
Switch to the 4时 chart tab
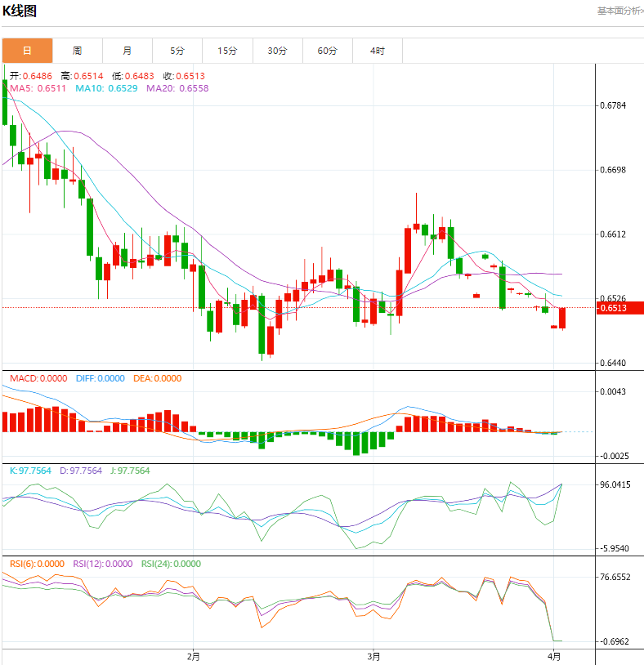(x=378, y=51)
